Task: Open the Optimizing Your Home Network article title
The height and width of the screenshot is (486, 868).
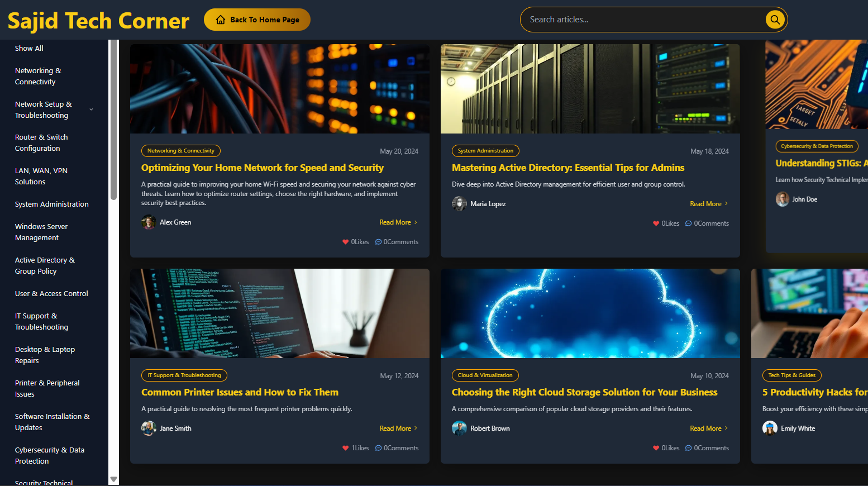Action: pos(262,168)
